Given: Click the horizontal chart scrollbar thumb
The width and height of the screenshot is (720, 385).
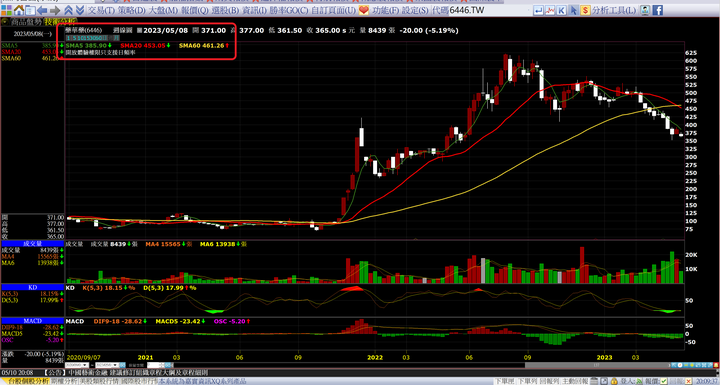Looking at the screenshot, I should (596, 365).
